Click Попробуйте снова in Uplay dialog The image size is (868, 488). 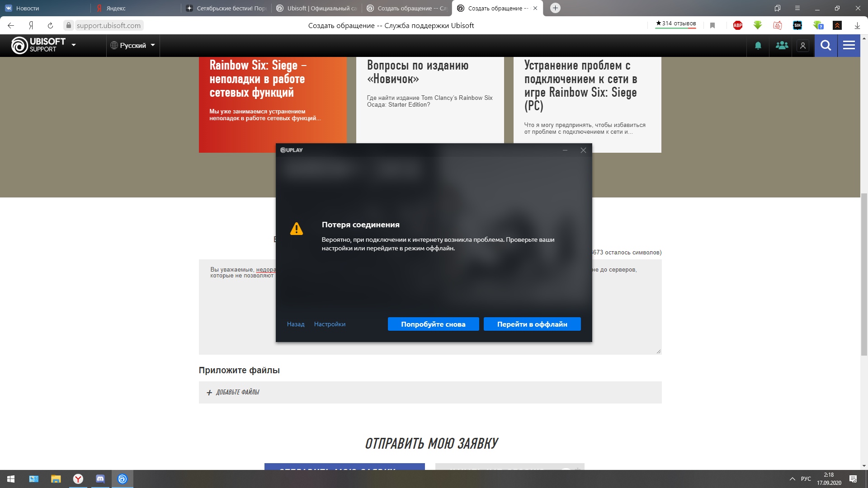433,324
